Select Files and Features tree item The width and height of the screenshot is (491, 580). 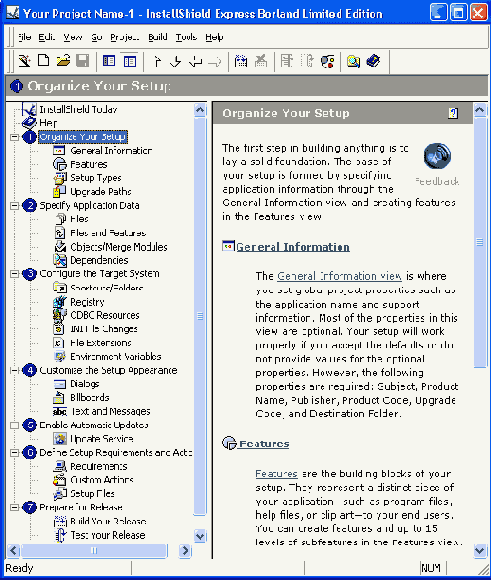click(108, 233)
